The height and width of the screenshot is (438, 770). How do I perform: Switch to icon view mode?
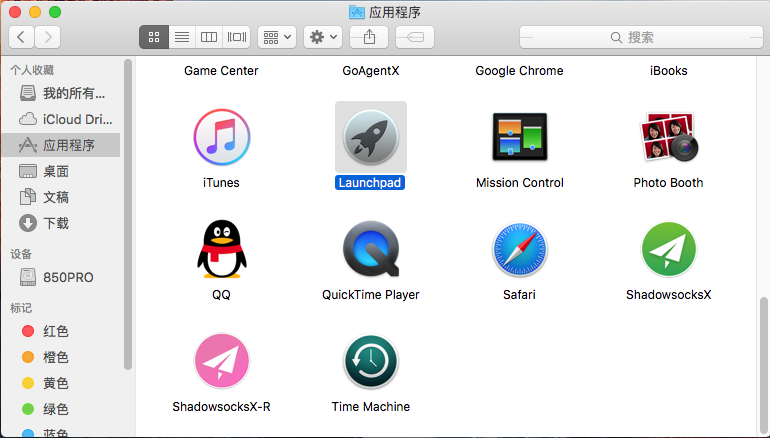[x=154, y=37]
